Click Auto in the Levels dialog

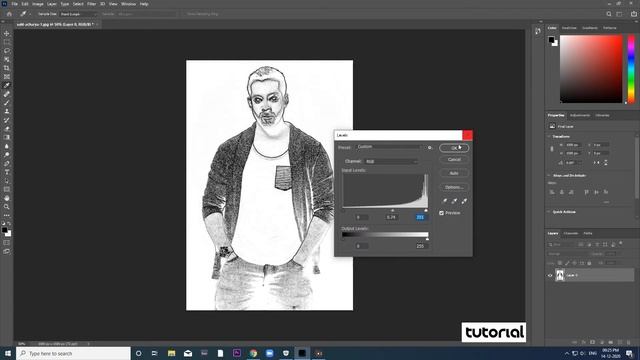pos(454,173)
